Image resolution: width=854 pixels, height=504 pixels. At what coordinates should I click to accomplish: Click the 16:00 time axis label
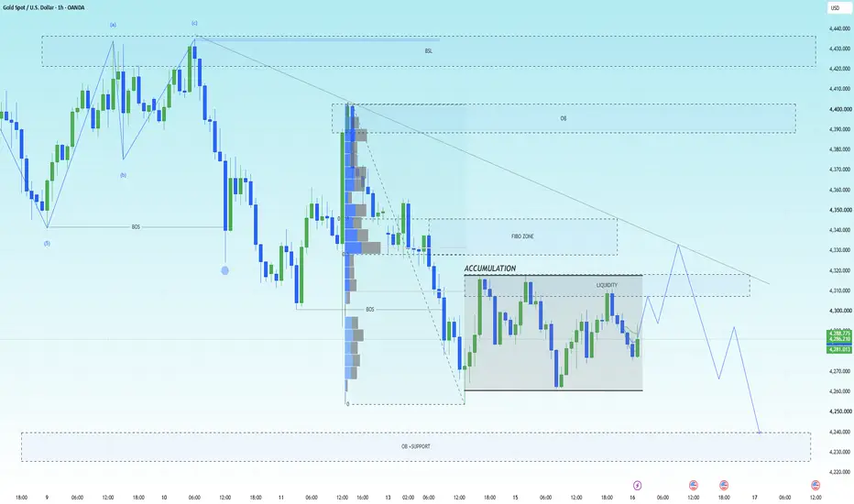click(x=362, y=498)
